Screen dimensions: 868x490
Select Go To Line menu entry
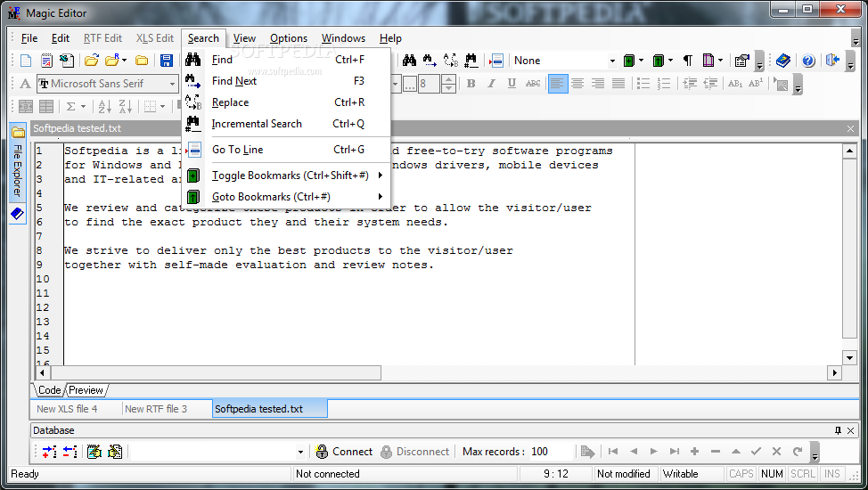(x=286, y=150)
